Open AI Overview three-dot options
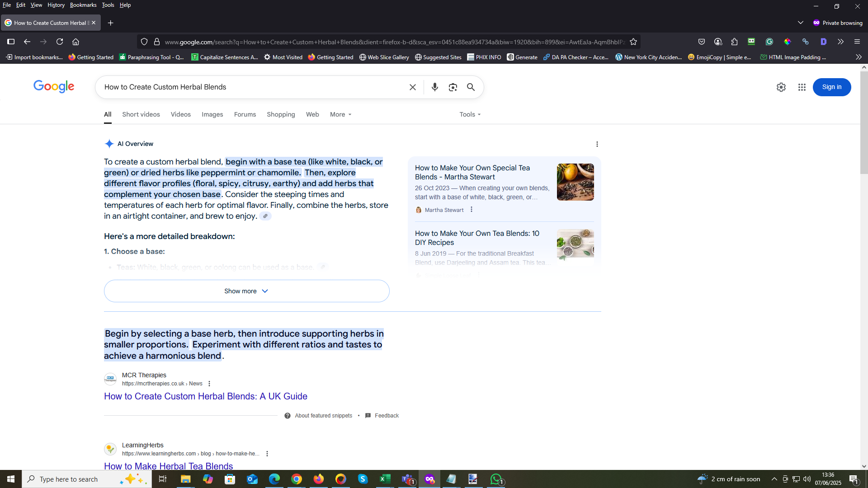The image size is (868, 488). click(x=597, y=144)
